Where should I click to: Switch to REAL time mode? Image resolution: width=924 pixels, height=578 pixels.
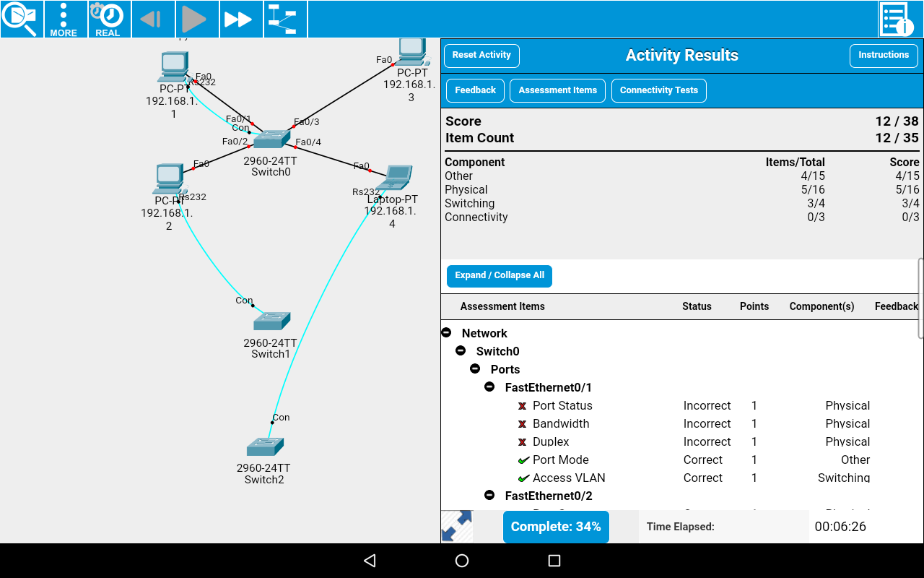pyautogui.click(x=108, y=19)
